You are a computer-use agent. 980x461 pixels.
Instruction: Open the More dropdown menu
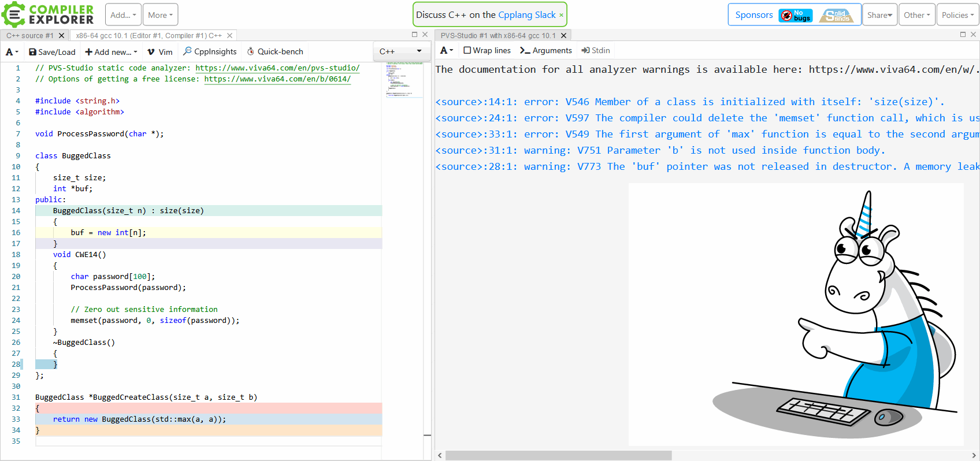coord(161,15)
